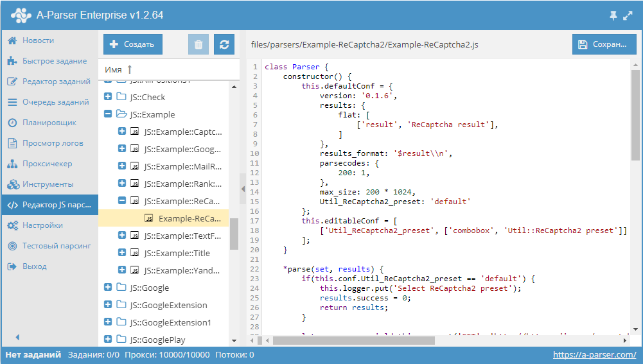Viewport: 643px width, 364px height.
Task: Hide file tree panel using splitter arrow
Action: 243,189
